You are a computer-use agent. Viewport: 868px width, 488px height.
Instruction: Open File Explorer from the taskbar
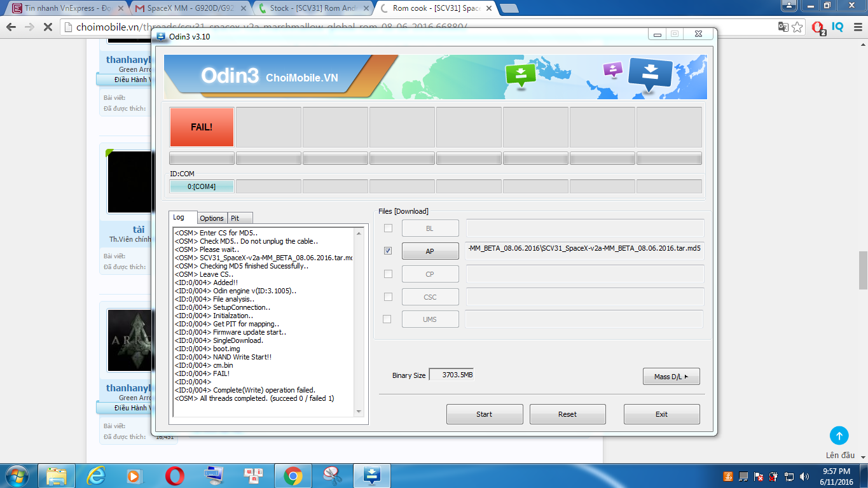[57, 476]
